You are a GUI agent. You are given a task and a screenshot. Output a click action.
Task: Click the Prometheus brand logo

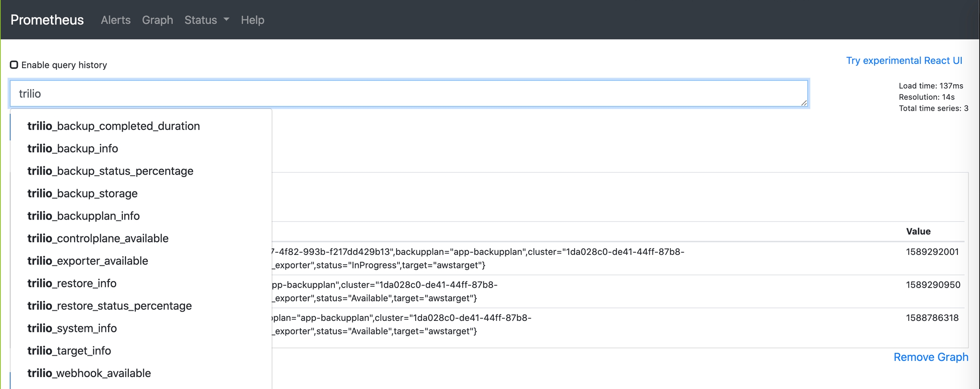pos(47,20)
